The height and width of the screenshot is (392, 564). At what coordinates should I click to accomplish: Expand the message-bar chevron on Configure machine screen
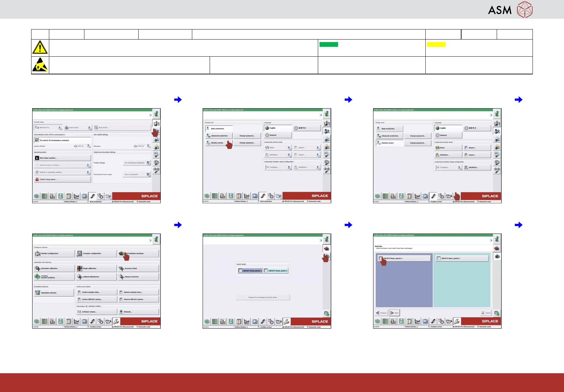(x=150, y=240)
